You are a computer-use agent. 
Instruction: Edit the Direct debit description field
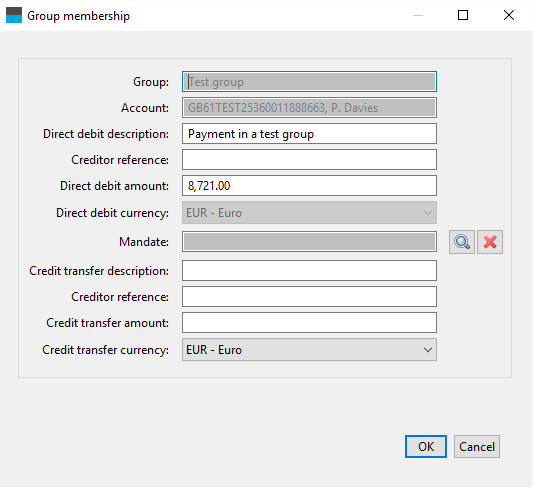coord(309,134)
